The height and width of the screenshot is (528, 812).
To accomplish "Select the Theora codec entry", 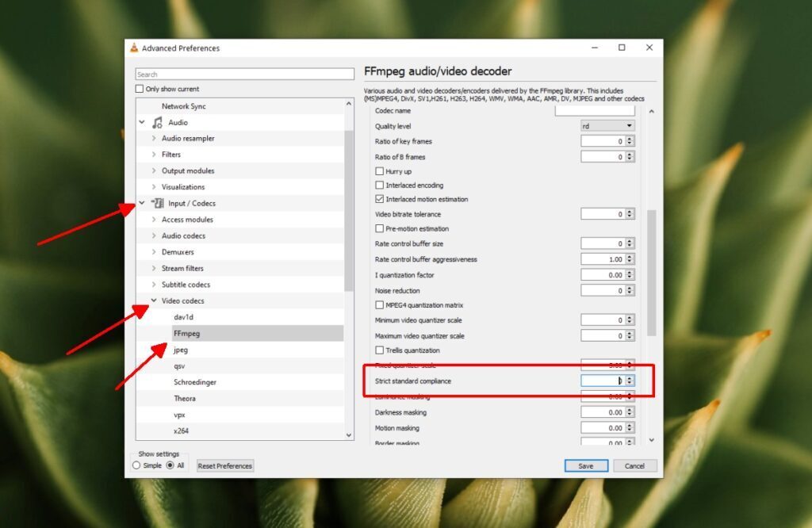I will pos(184,398).
